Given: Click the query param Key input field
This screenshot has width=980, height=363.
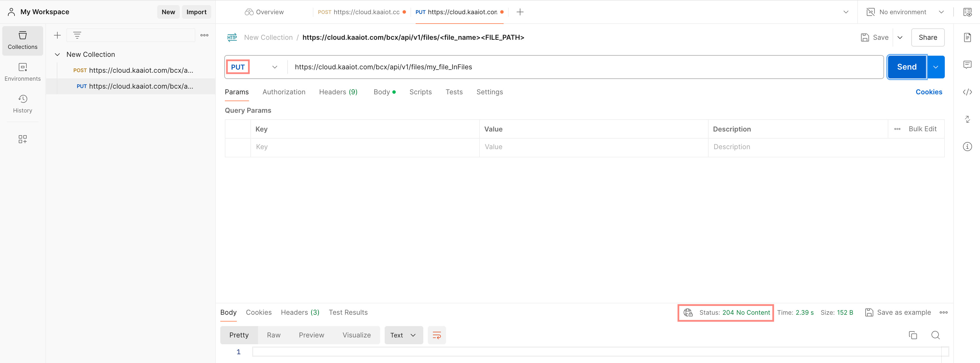Looking at the screenshot, I should click(x=365, y=147).
